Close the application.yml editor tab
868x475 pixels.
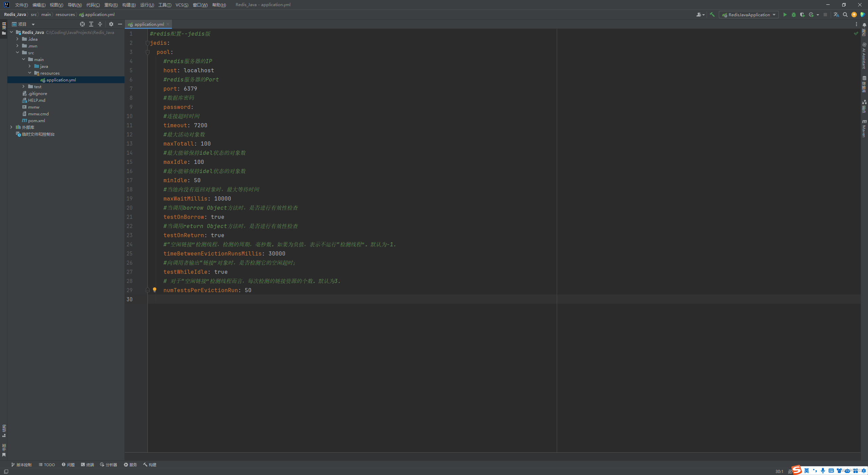tap(168, 24)
